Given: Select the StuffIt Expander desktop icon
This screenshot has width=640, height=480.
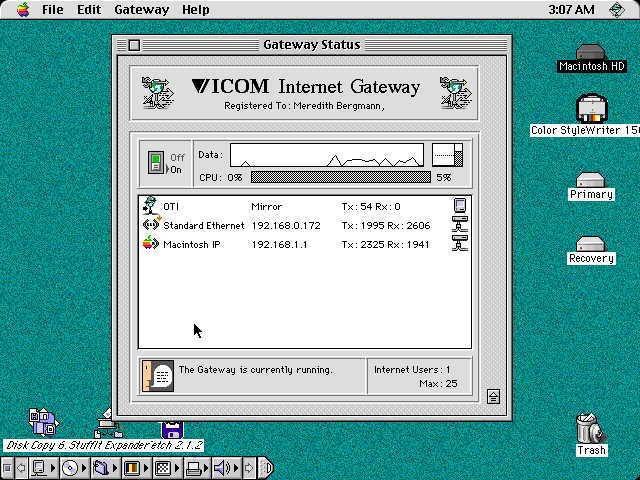Looking at the screenshot, I should pos(108,424).
